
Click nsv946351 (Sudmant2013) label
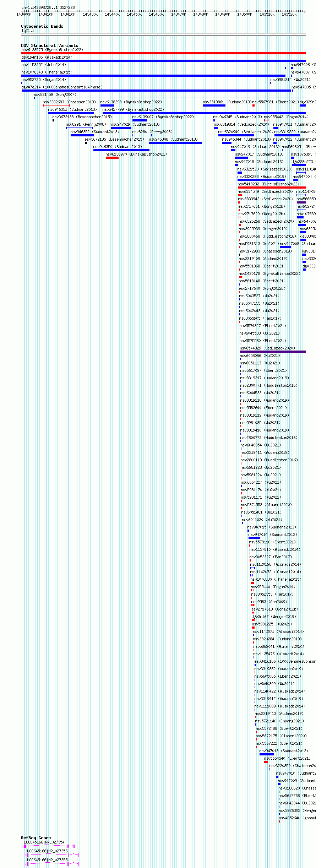click(72, 109)
